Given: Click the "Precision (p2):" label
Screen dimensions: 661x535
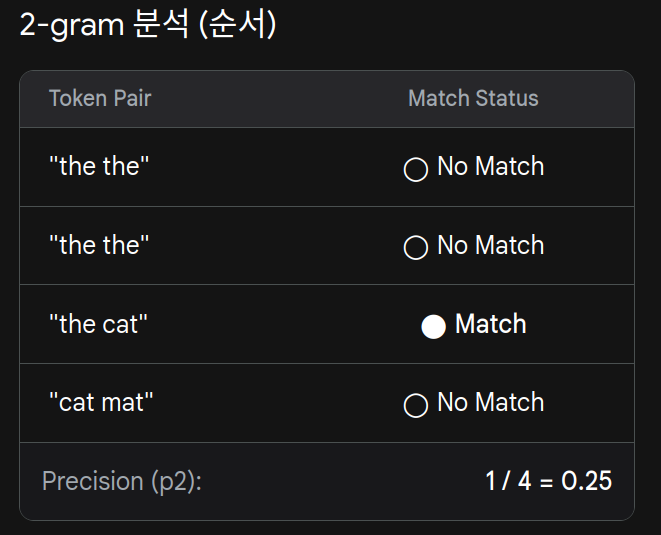Looking at the screenshot, I should pos(121,481).
